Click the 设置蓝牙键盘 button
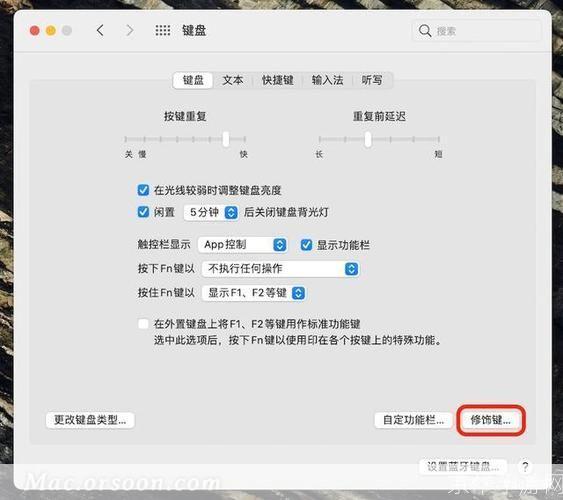Viewport: 563px width, 500px height. (462, 467)
